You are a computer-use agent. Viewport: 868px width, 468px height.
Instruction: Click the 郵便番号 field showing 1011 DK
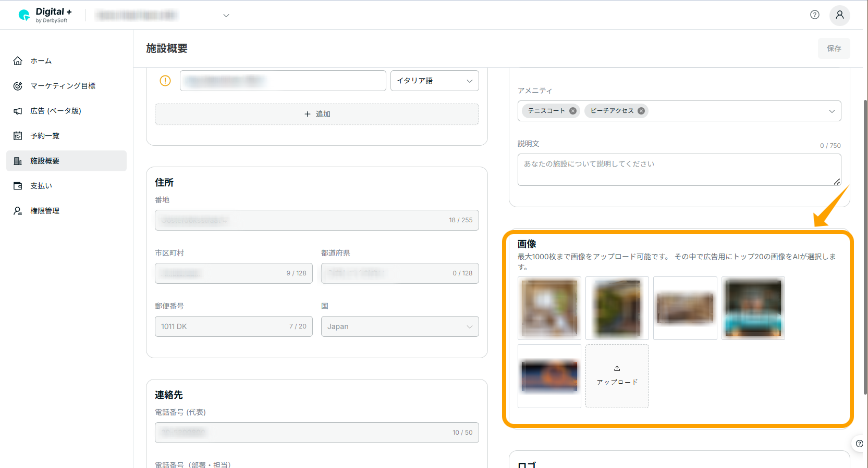point(234,327)
